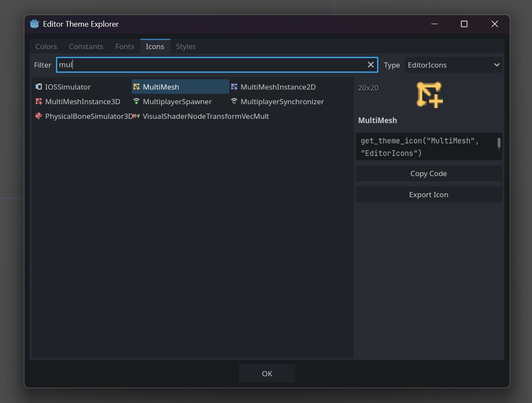Switch to the Constants tab

click(86, 46)
